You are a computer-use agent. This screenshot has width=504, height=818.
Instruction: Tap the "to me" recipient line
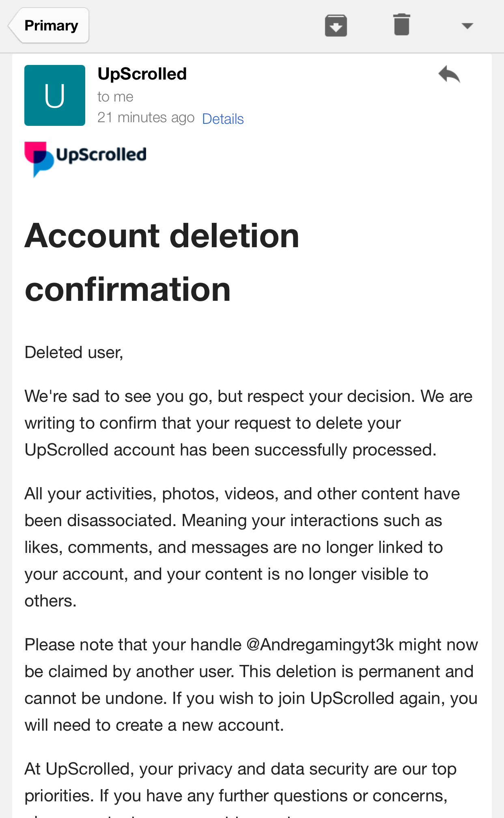[115, 97]
